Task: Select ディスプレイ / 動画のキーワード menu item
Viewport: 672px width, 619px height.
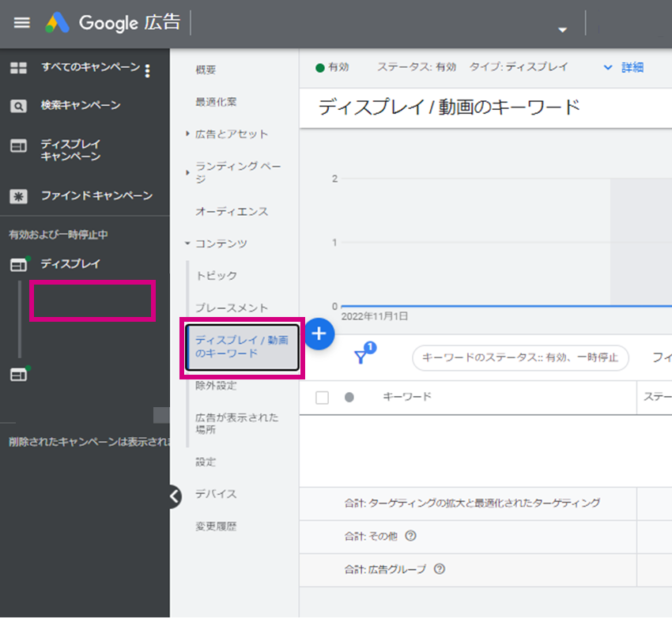Action: pos(242,347)
